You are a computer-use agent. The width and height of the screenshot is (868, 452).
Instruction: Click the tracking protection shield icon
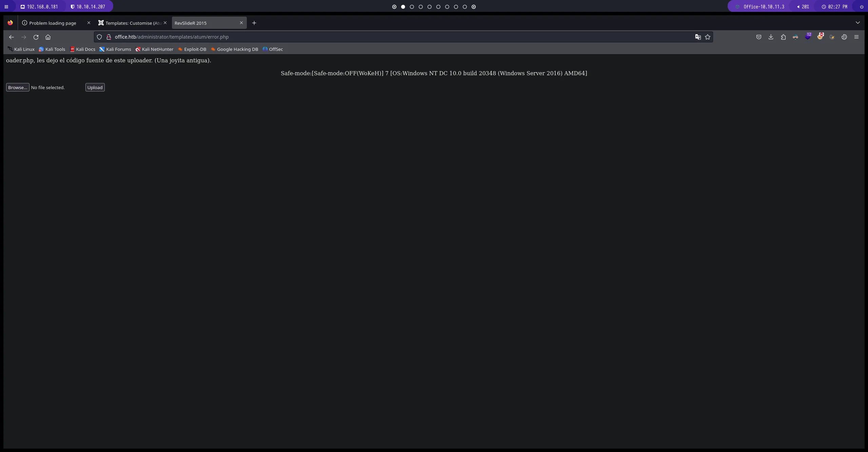[x=99, y=37]
